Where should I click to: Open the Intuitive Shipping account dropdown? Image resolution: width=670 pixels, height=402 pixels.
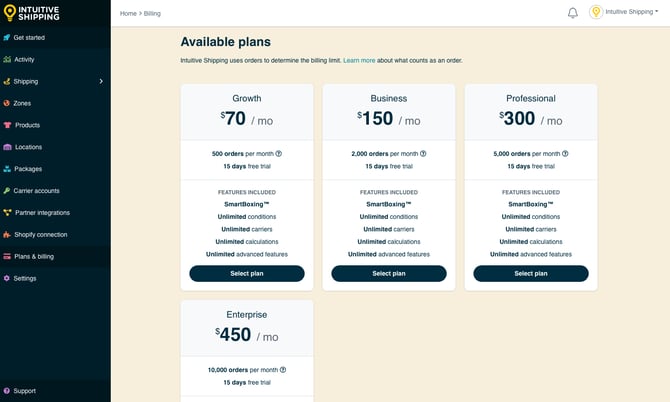coord(624,13)
